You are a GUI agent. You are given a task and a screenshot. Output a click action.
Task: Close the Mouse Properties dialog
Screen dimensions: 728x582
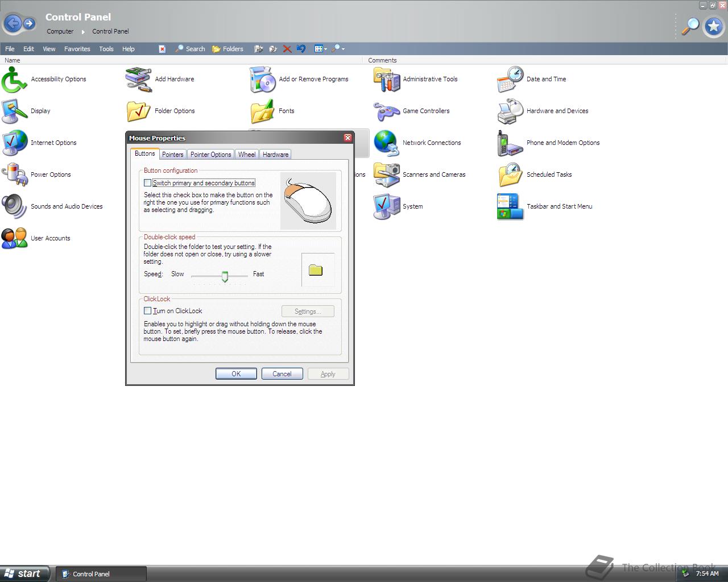click(x=348, y=138)
